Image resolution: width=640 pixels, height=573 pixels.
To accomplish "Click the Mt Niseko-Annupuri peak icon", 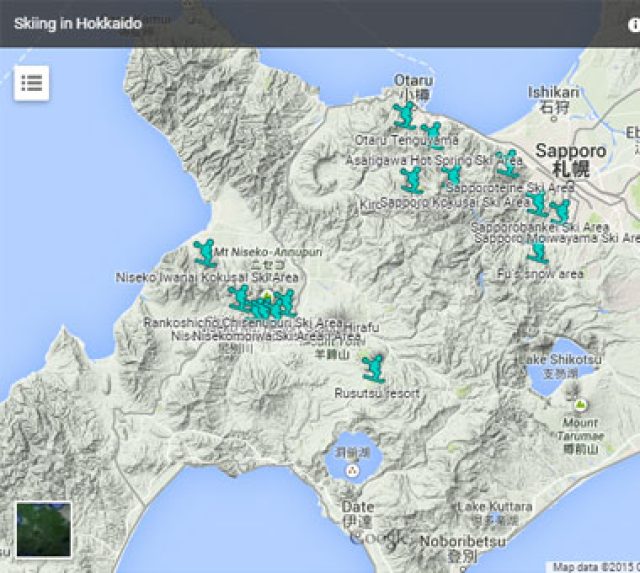I will coord(267,295).
